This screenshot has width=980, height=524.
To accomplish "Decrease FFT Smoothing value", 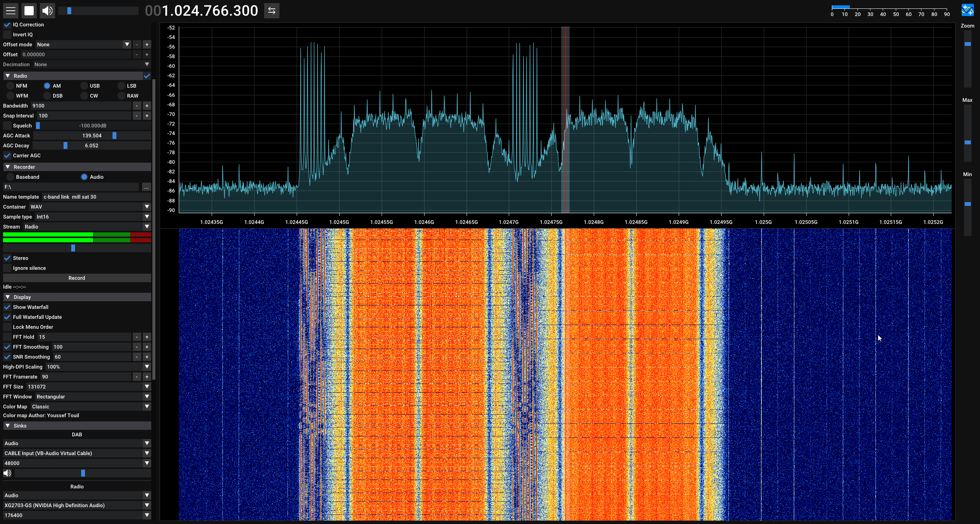I will 137,347.
